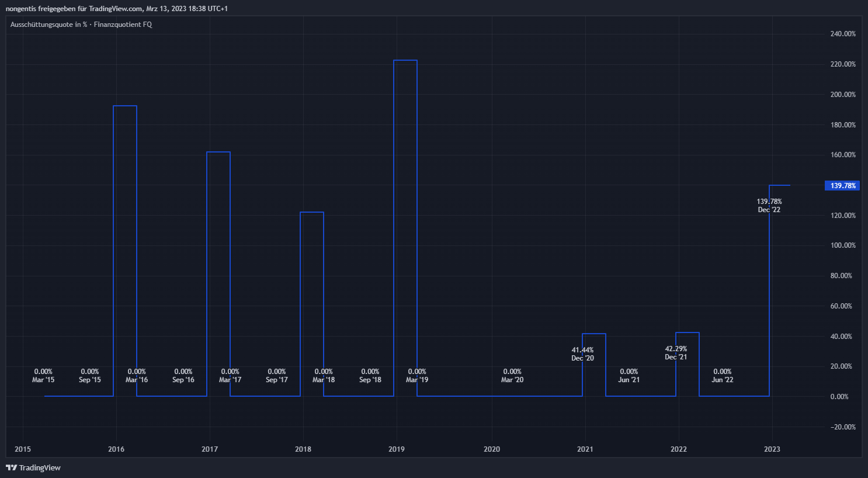
Task: Select the 2016 label on the time axis
Action: pos(116,449)
